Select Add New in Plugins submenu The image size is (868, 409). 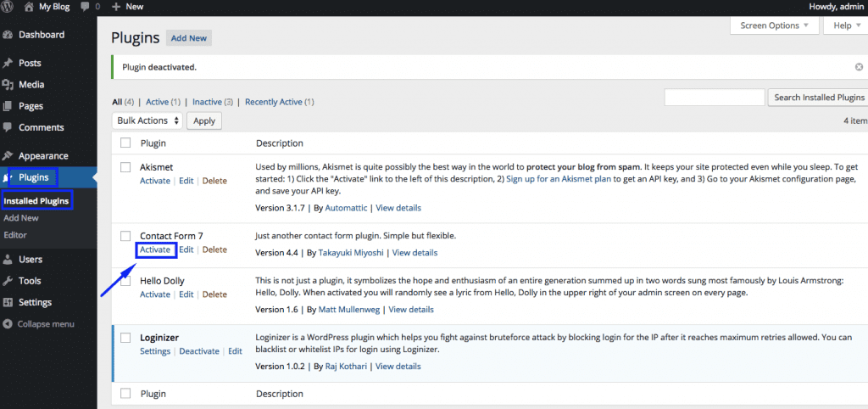(21, 218)
